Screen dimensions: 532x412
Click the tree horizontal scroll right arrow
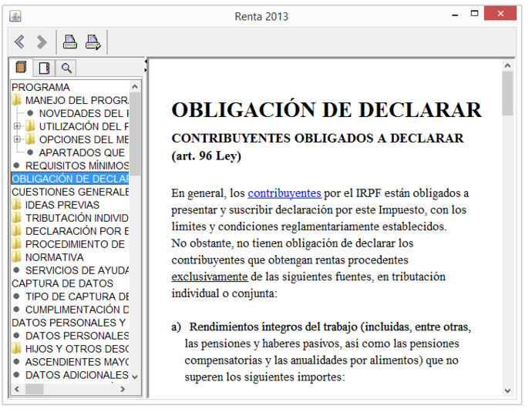click(x=123, y=389)
